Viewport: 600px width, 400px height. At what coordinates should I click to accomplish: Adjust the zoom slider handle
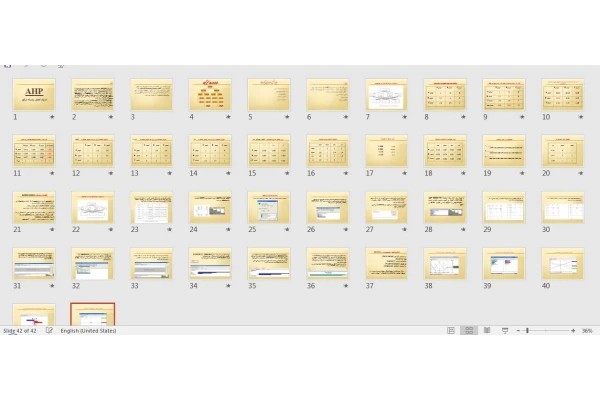[x=527, y=330]
